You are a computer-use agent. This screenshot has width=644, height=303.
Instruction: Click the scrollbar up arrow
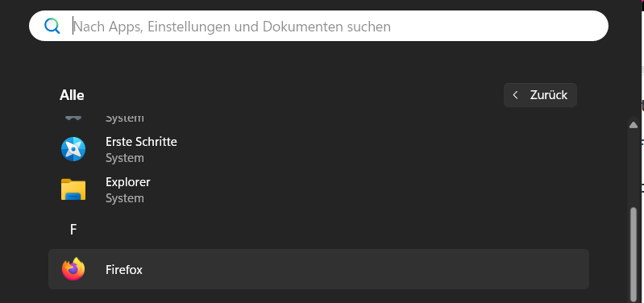click(x=634, y=125)
